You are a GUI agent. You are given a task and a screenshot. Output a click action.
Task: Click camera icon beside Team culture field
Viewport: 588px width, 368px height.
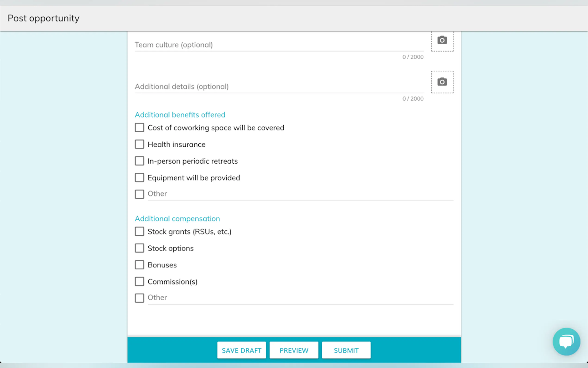pos(442,40)
